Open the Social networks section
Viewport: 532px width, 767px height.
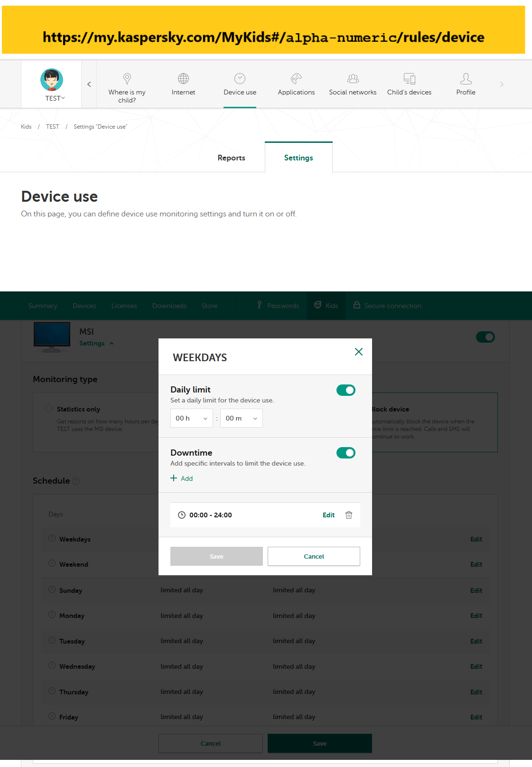click(x=353, y=84)
